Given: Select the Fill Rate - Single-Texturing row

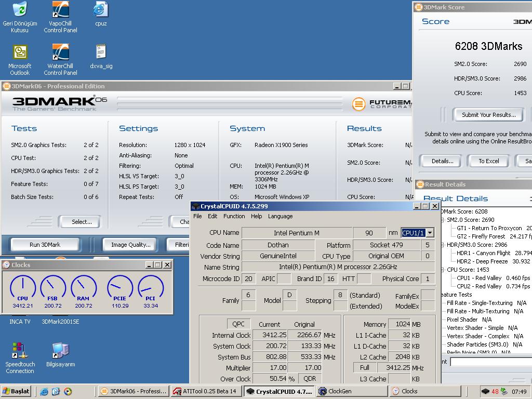Looking at the screenshot, I should click(x=486, y=303).
